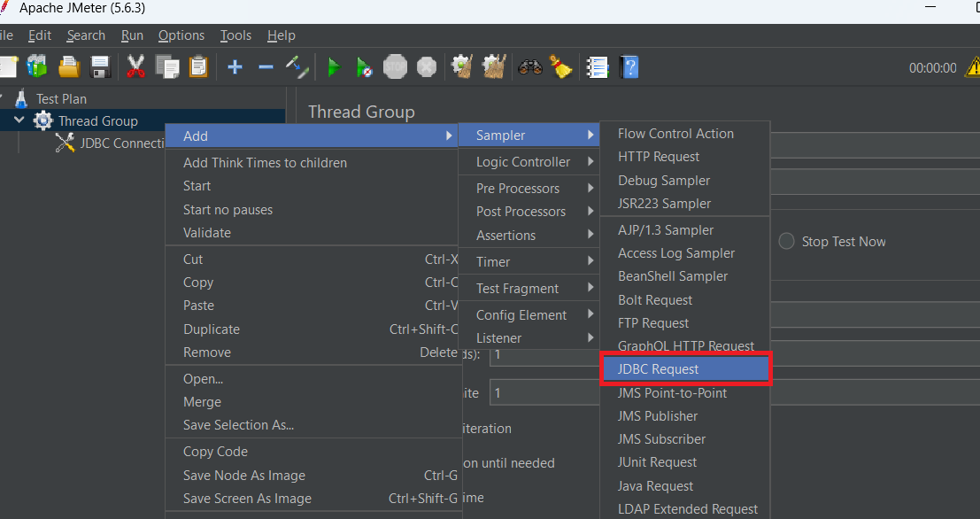
Task: Select Flow Control Action sampler
Action: [685, 134]
